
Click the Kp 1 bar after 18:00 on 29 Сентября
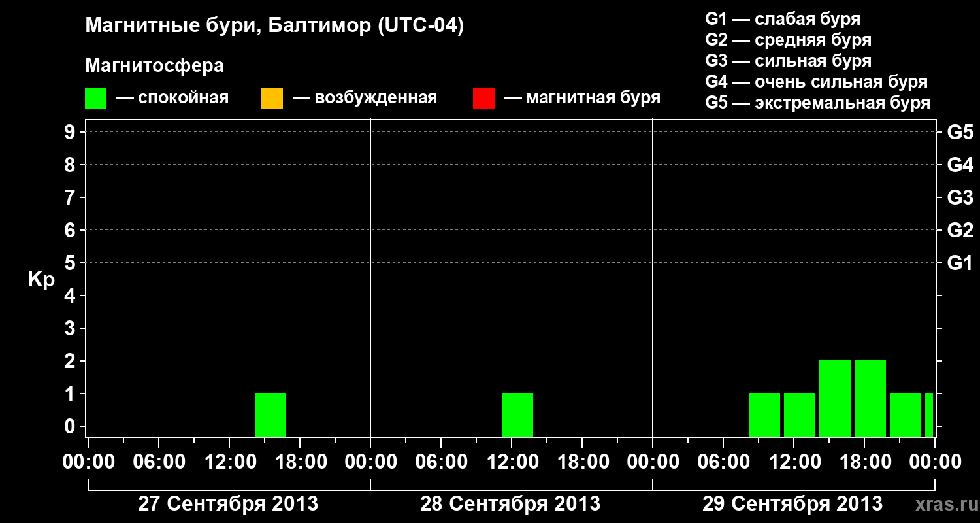[906, 414]
